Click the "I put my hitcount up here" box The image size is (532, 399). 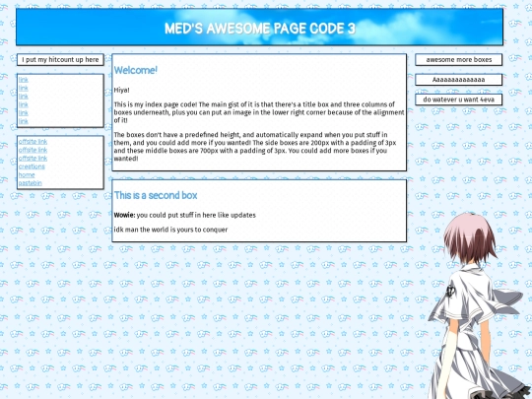[60, 60]
